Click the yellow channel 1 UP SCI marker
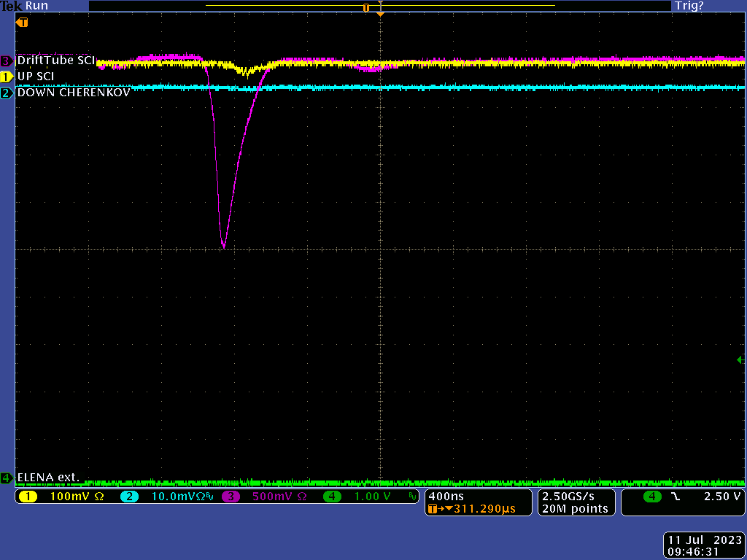This screenshot has height=560, width=747. point(7,77)
